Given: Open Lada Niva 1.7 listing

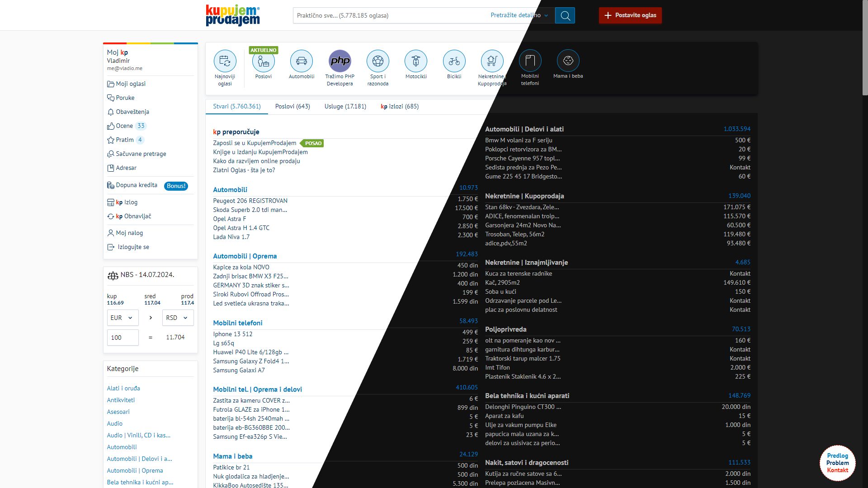Looking at the screenshot, I should (231, 237).
